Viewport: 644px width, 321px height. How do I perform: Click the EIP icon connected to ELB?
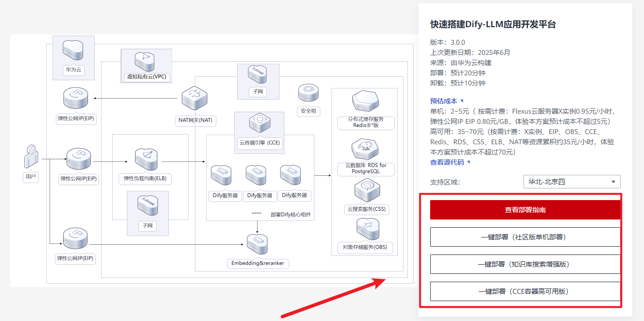click(x=79, y=159)
